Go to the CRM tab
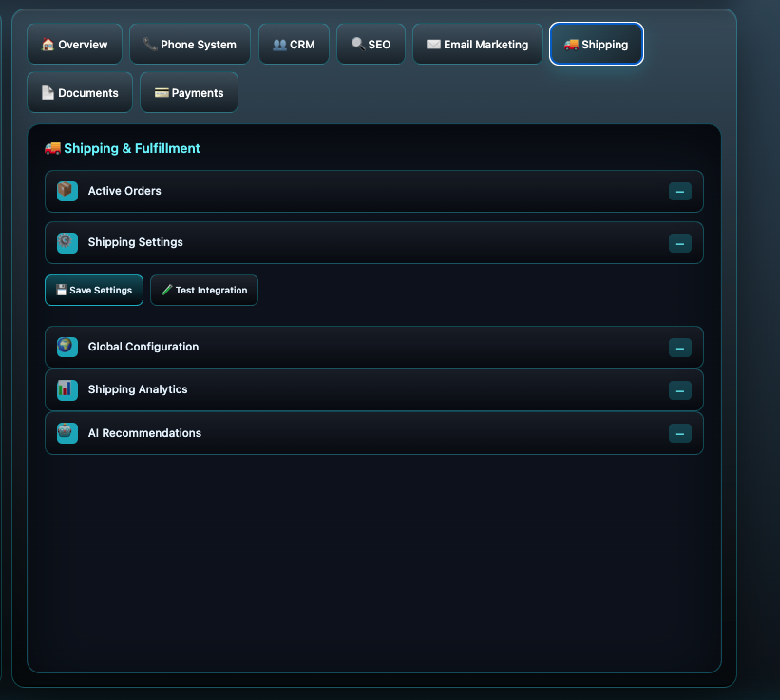Image resolution: width=780 pixels, height=700 pixels. (x=294, y=45)
